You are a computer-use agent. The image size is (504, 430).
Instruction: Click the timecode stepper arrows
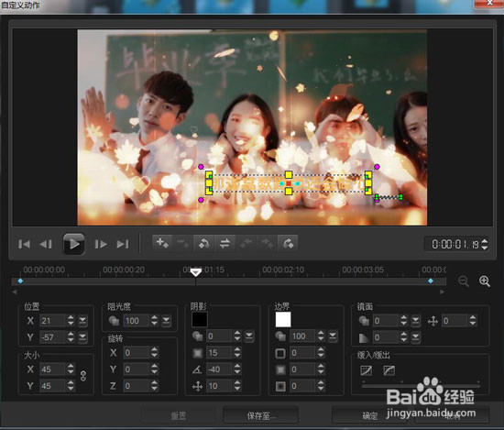(485, 244)
